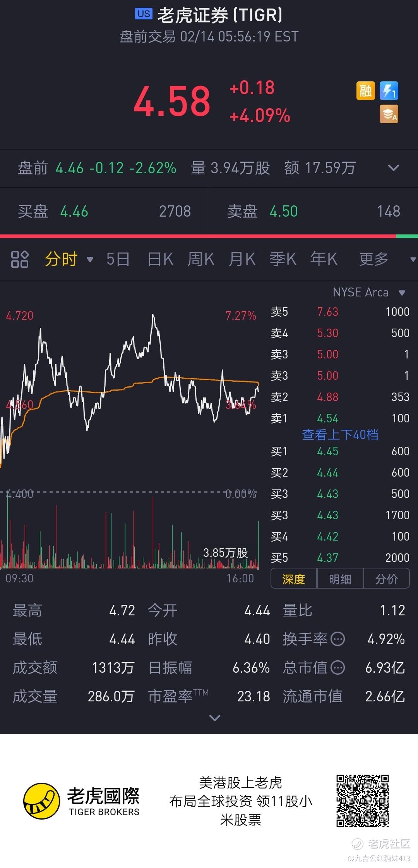Switch to the 日K chart tab
418x868 pixels.
point(160,259)
